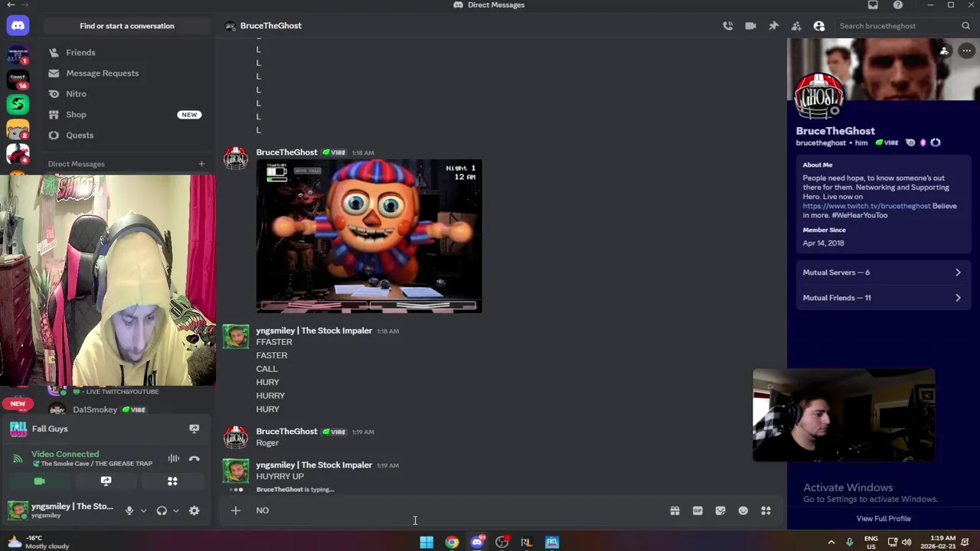Open voice activities launcher button
The width and height of the screenshot is (980, 551).
(172, 481)
